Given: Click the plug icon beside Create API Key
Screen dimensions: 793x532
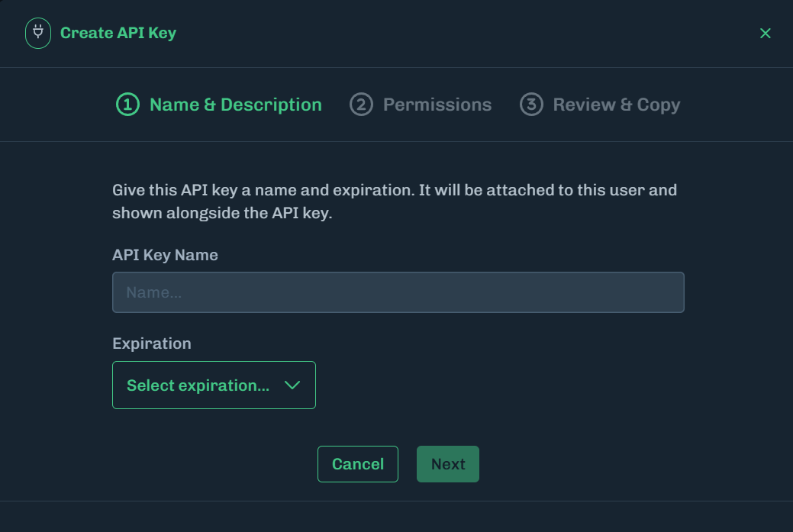Looking at the screenshot, I should [37, 33].
